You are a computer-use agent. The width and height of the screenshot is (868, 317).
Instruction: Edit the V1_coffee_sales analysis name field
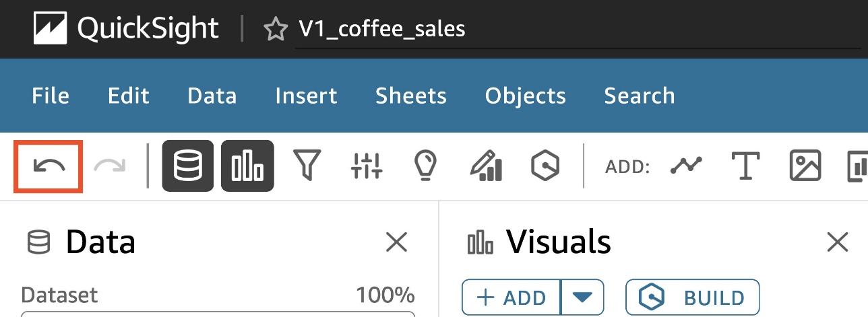(x=381, y=30)
